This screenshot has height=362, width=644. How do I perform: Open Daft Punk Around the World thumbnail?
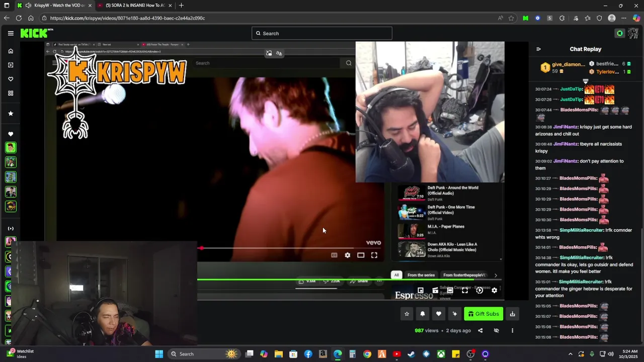(411, 193)
